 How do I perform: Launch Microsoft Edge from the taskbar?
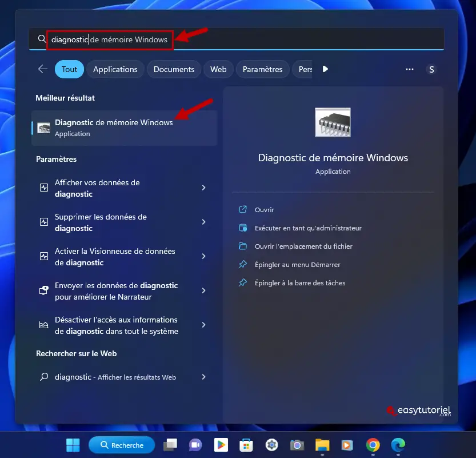[398, 445]
